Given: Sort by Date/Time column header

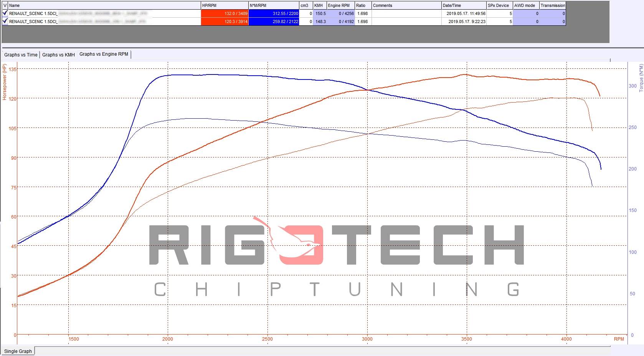Looking at the screenshot, I should point(464,5).
